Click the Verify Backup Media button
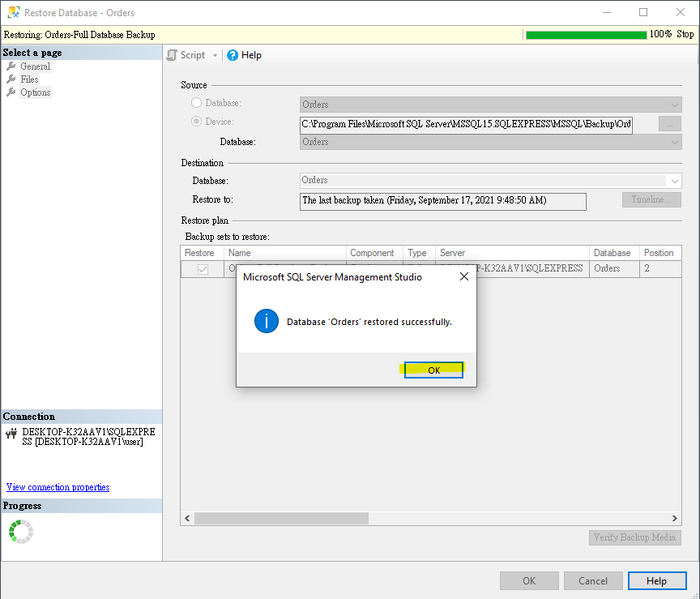Viewport: 700px width, 599px height. tap(634, 537)
